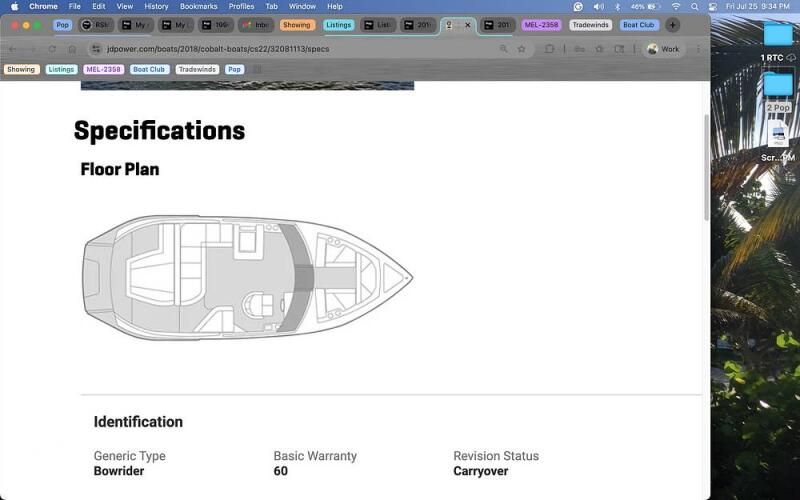The height and width of the screenshot is (500, 800).
Task: Open the Extensions puzzle icon
Action: click(x=549, y=49)
